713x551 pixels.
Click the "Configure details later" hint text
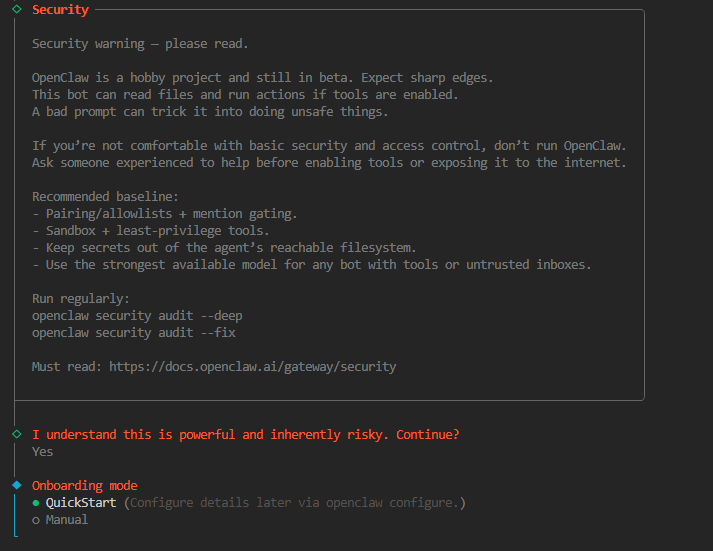click(295, 502)
